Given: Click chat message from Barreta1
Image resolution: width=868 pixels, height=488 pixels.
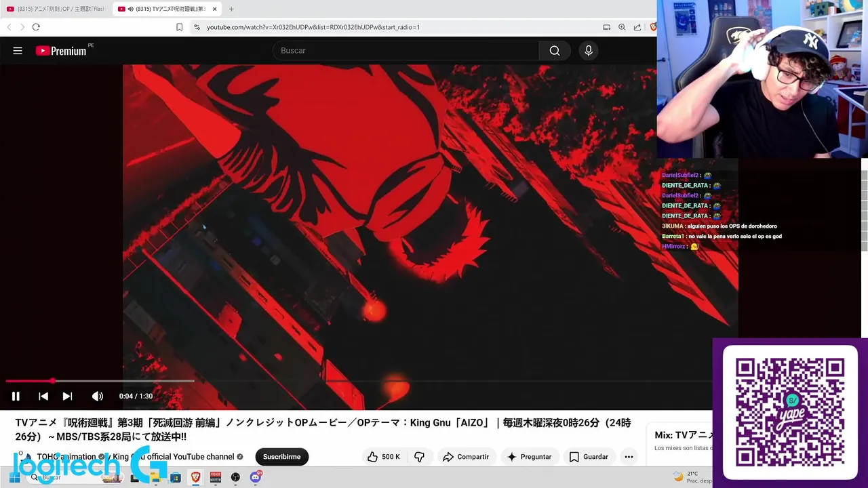Looking at the screenshot, I should coord(722,236).
